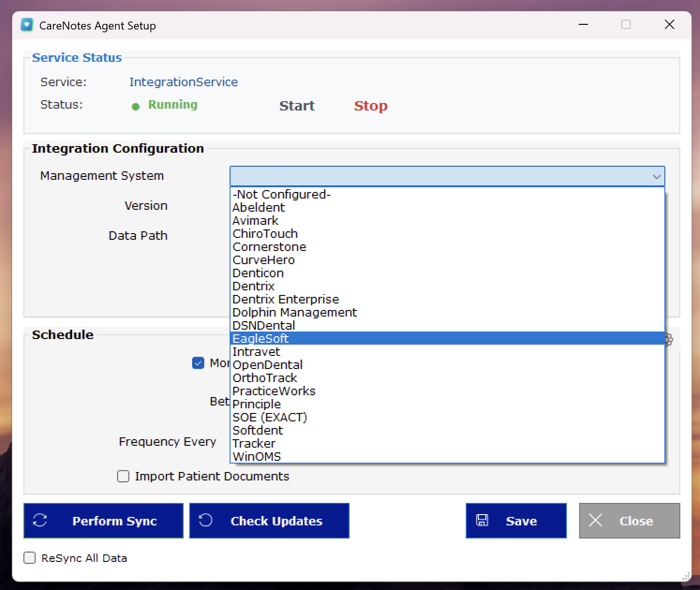Choose the Dentrix option
Viewport: 700px width, 590px height.
[x=447, y=286]
